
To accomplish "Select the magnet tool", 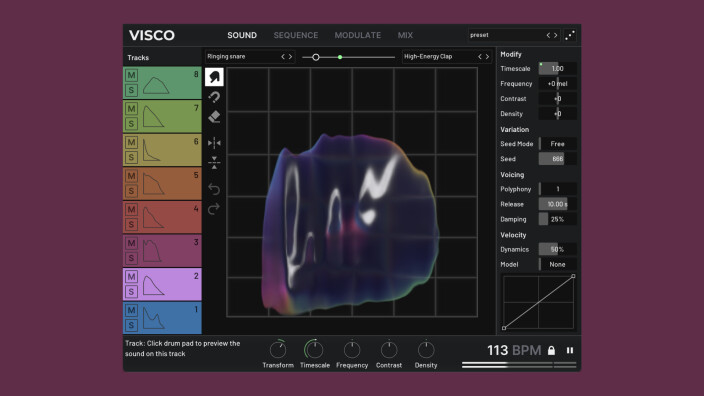I will coord(214,97).
